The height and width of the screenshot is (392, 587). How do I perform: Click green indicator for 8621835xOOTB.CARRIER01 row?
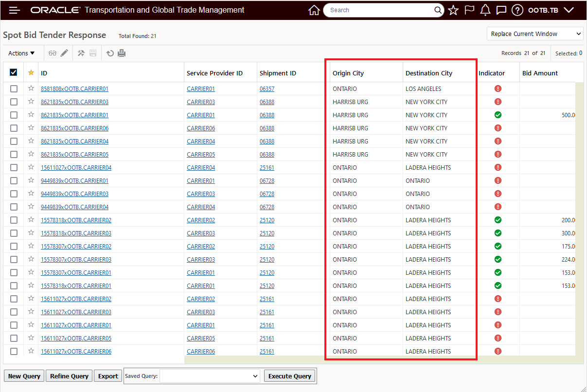click(x=498, y=115)
